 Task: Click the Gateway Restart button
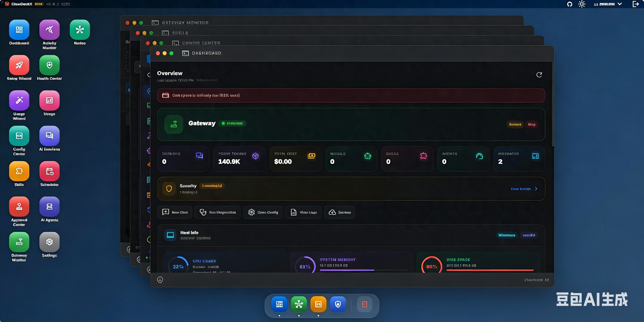point(515,124)
